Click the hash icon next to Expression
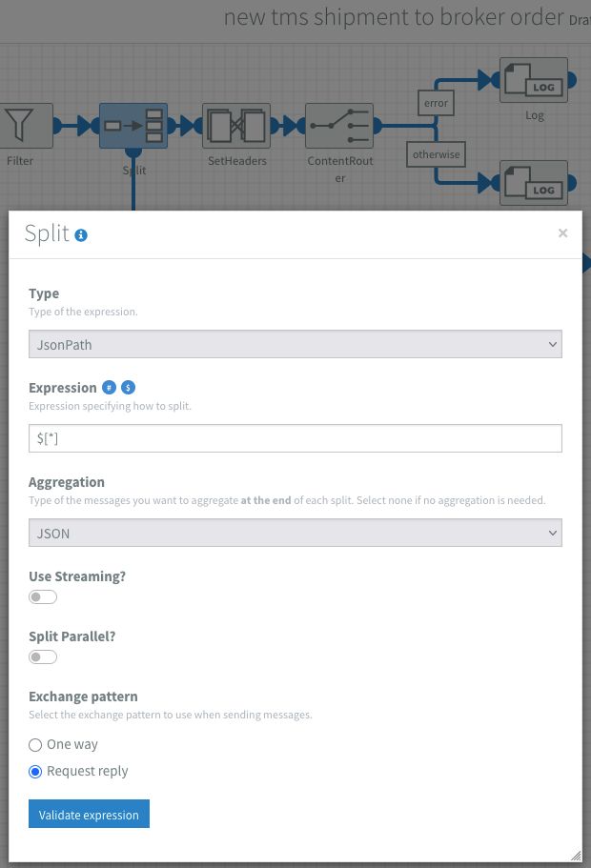Viewport: 591px width, 868px height. point(110,388)
